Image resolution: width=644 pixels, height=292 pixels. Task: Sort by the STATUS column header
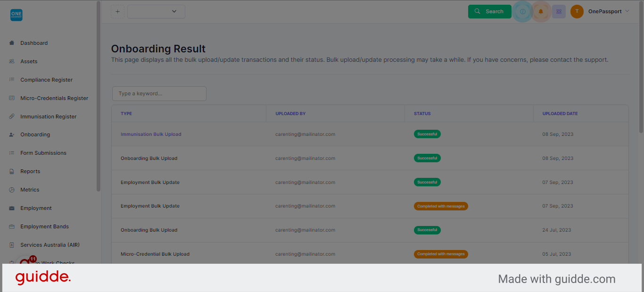[x=422, y=114]
